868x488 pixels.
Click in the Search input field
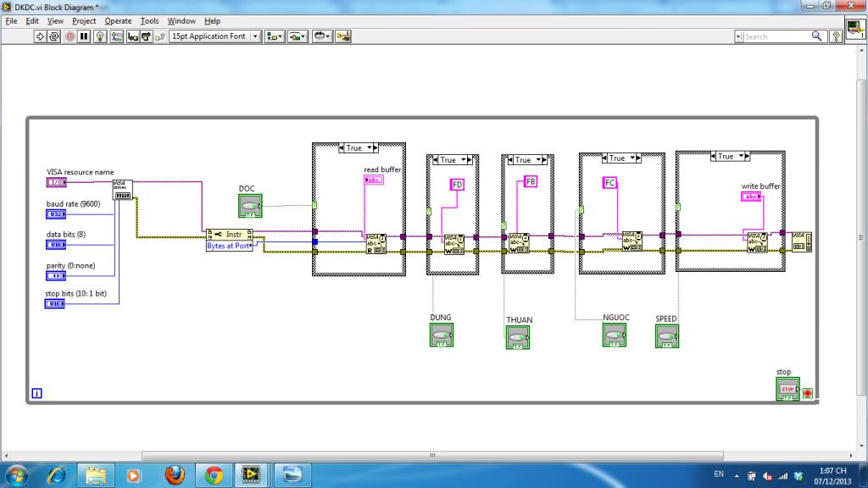[776, 36]
